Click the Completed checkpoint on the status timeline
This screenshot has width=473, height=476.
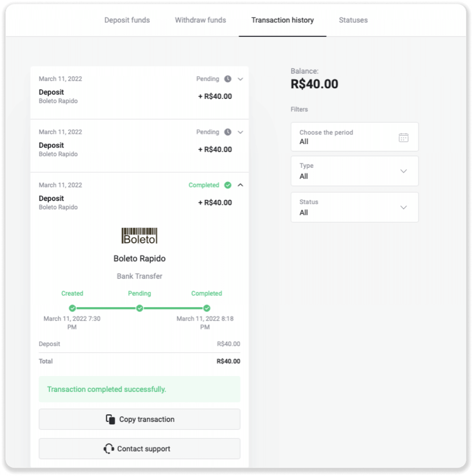tap(207, 308)
